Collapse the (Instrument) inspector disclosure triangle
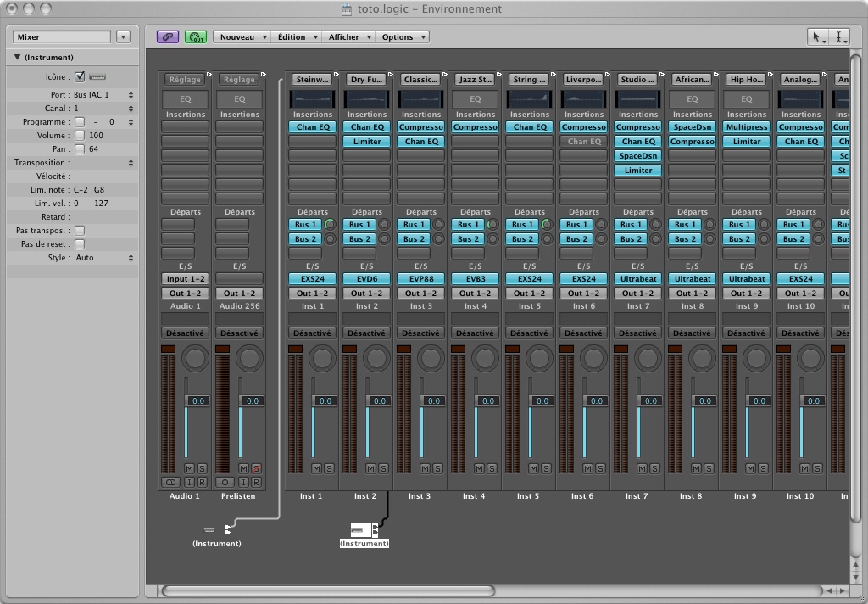The height and width of the screenshot is (604, 868). click(x=17, y=58)
